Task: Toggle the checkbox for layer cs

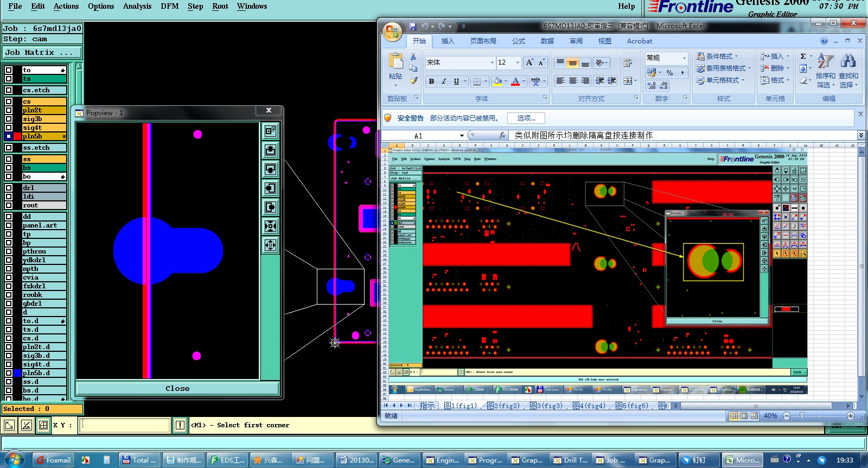Action: (9, 102)
